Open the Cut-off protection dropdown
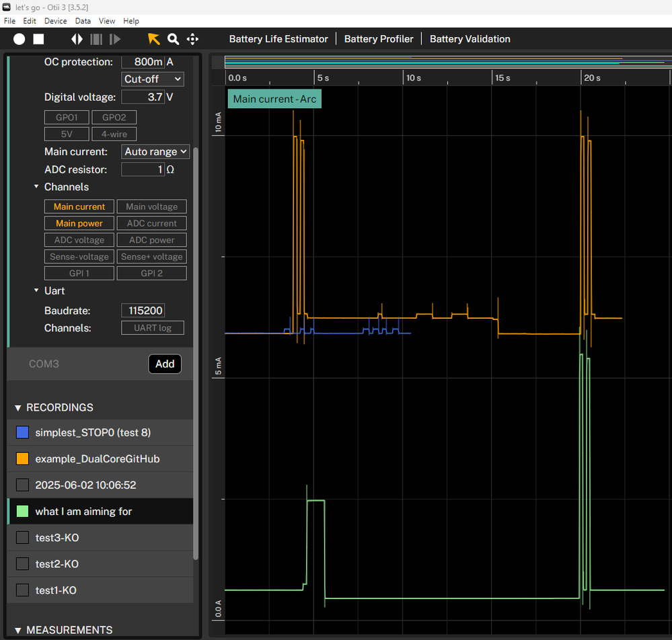Image resolution: width=672 pixels, height=640 pixels. click(152, 79)
